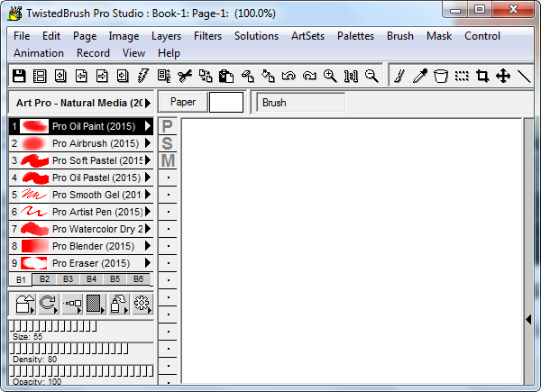Go to next page with right-arrow page icon
Viewport: 541px width, 392px height.
point(102,76)
